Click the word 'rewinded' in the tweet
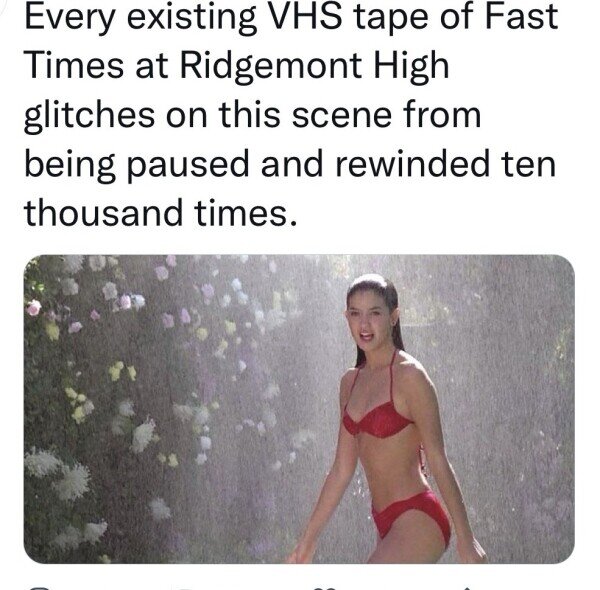 coord(412,165)
